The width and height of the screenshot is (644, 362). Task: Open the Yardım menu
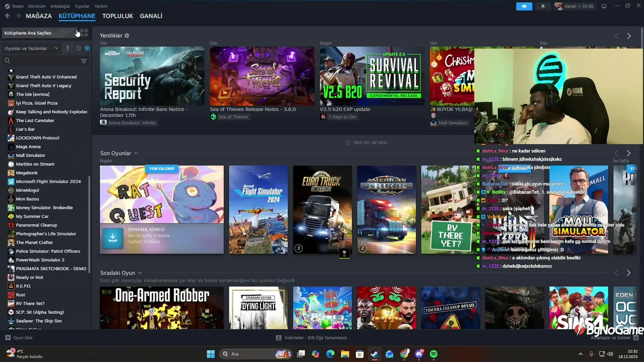click(x=101, y=6)
